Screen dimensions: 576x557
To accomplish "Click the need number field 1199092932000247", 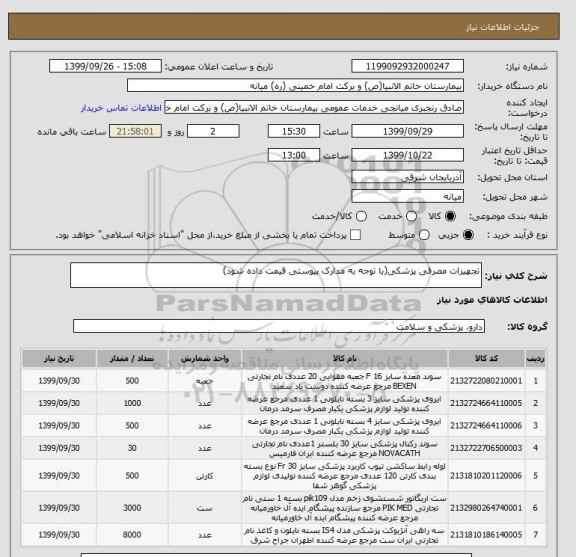I will (407, 67).
